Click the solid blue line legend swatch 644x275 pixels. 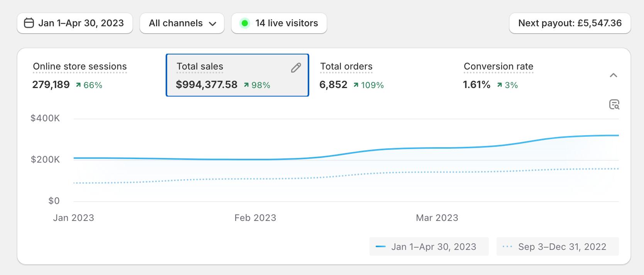(381, 247)
